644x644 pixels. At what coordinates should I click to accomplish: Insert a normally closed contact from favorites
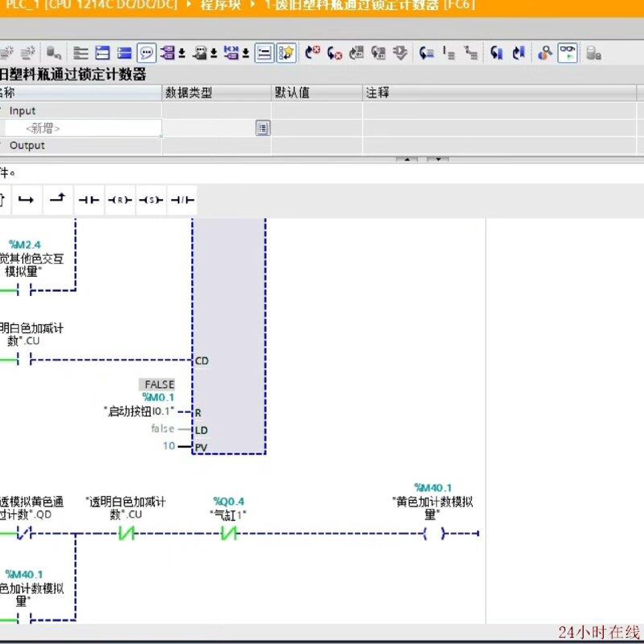[182, 199]
